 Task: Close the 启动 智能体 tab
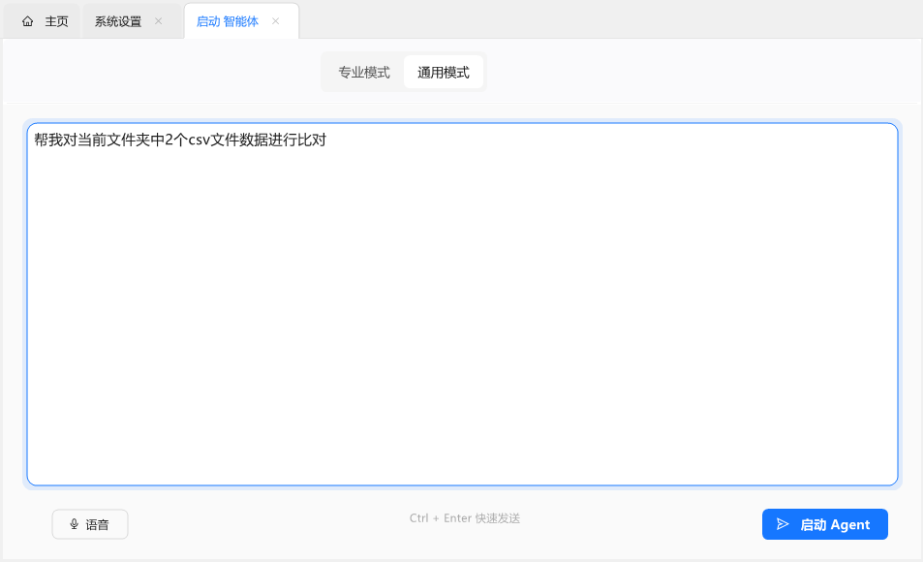point(276,19)
